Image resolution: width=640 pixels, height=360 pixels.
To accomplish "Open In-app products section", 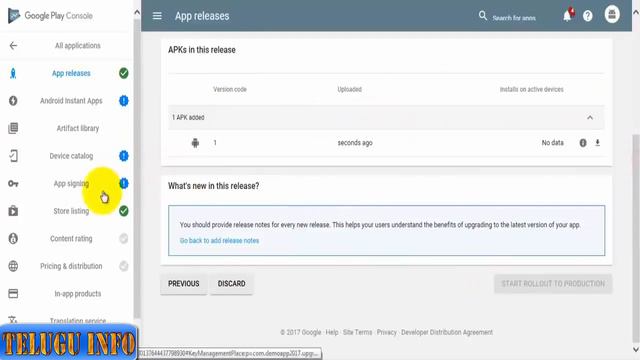I will click(78, 293).
